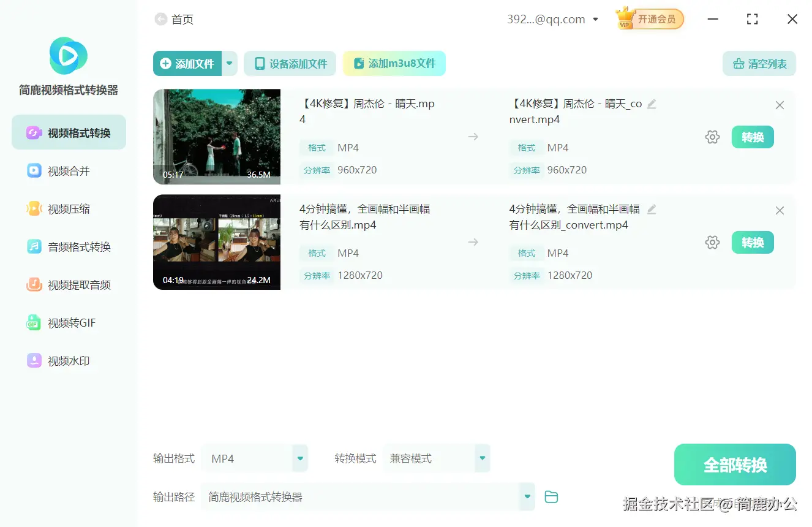
Task: Remove the 晴天 video from the list
Action: (780, 105)
